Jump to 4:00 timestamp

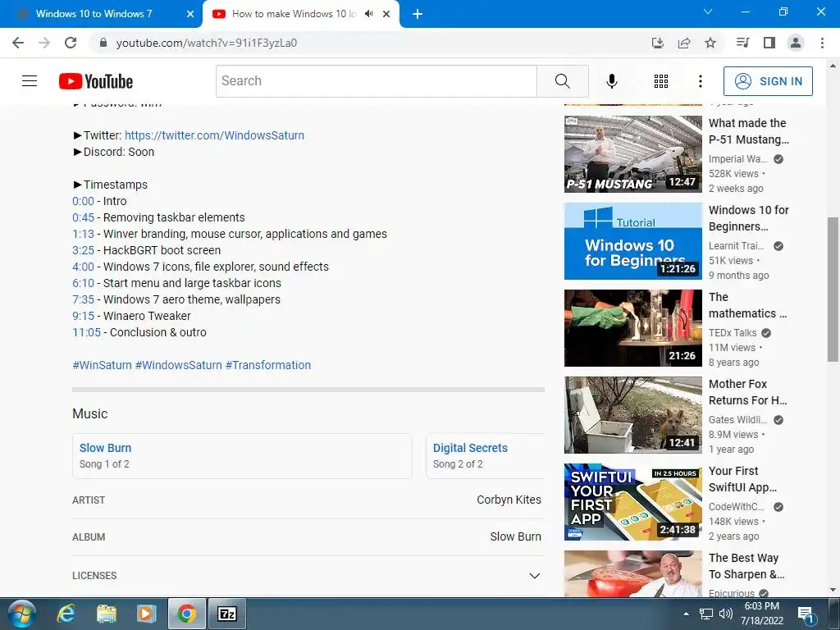[x=83, y=267]
